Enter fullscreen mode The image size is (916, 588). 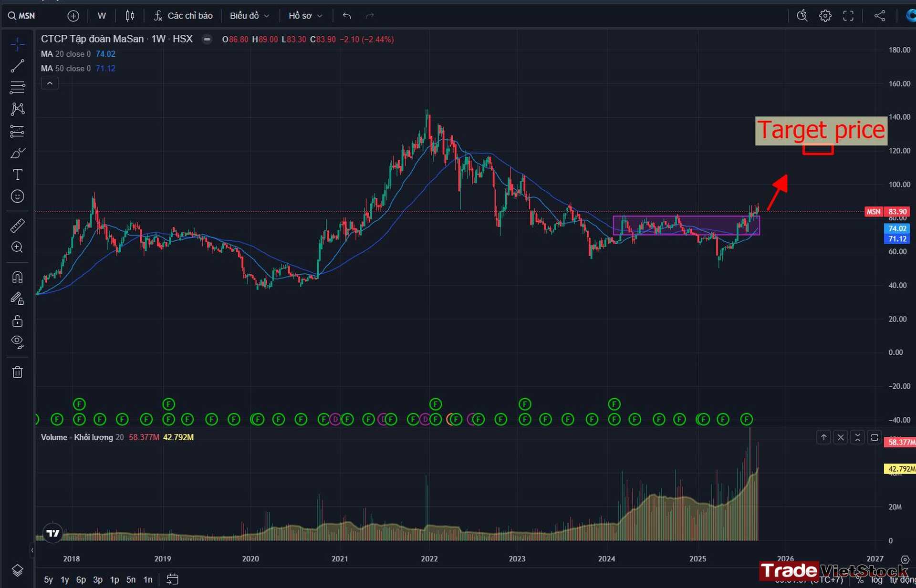pos(848,16)
